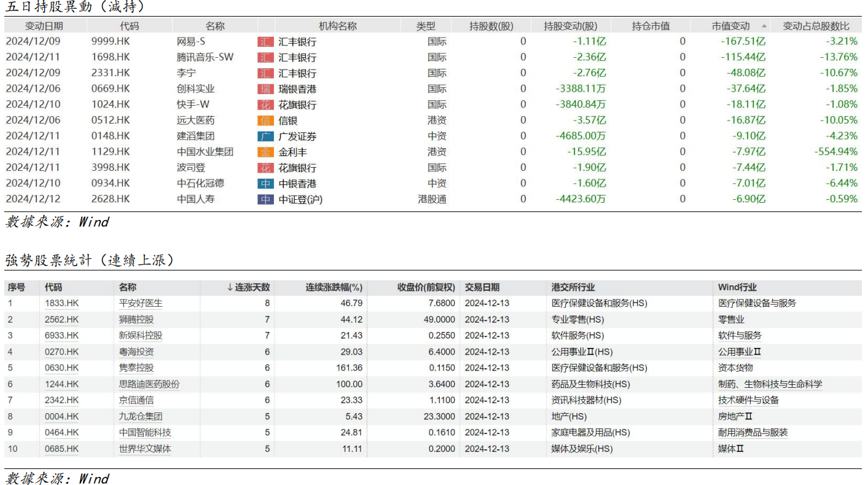868x485 pixels.
Task: Click the 瑞银香港 institution icon
Action: (265, 89)
